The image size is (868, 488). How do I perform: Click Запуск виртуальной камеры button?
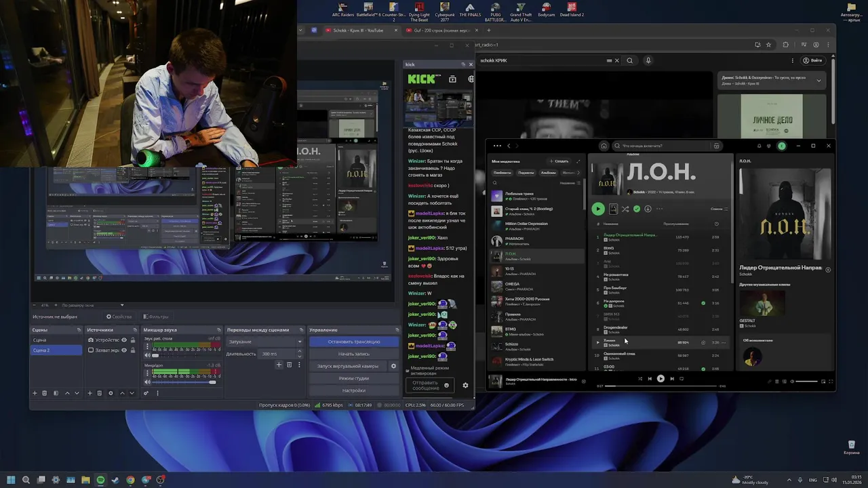tap(348, 366)
